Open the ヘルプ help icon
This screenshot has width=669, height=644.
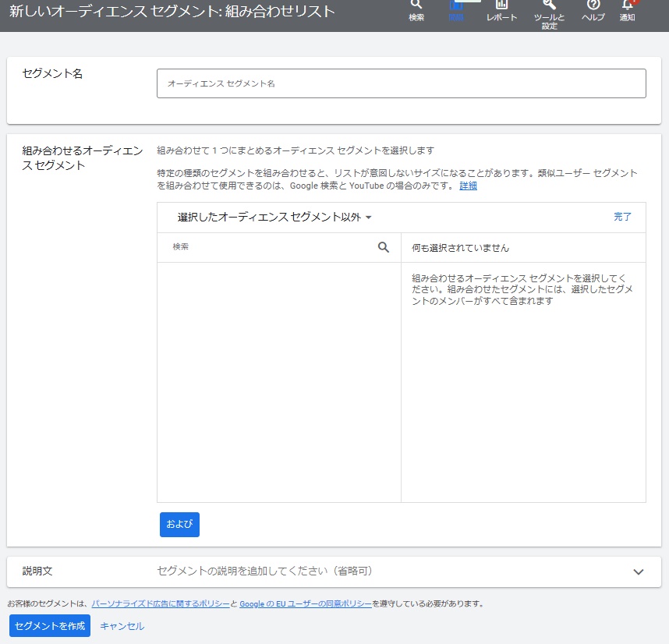click(593, 9)
